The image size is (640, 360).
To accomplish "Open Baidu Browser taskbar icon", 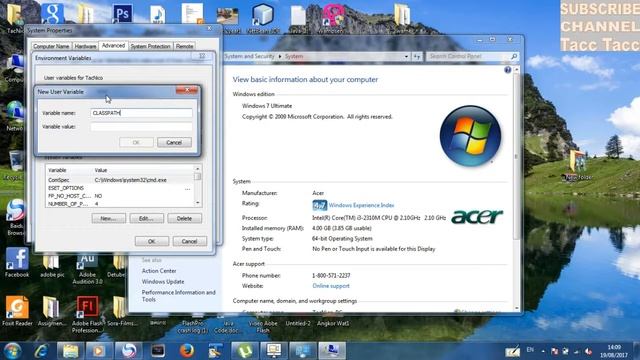I will pyautogui.click(x=129, y=351).
